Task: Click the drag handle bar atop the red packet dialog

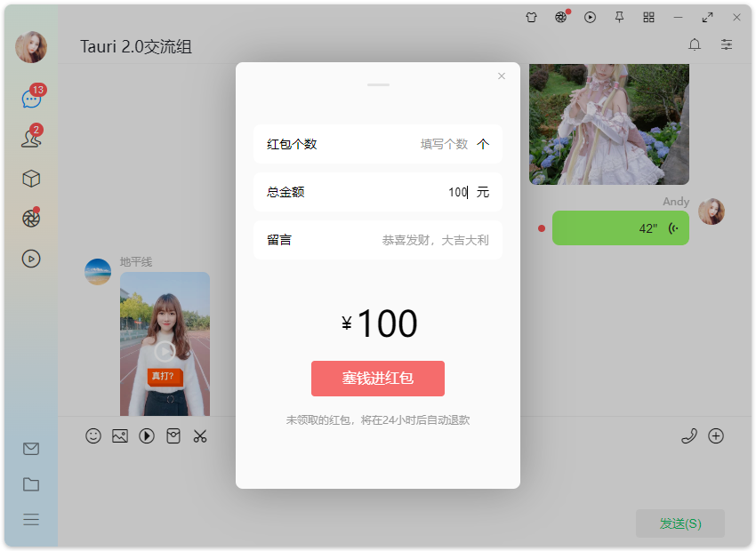Action: pyautogui.click(x=377, y=84)
